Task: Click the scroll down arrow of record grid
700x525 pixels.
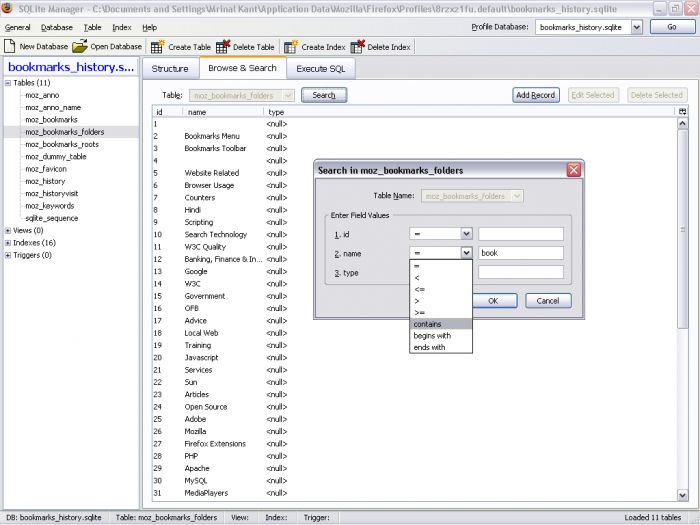Action: pyautogui.click(x=683, y=495)
